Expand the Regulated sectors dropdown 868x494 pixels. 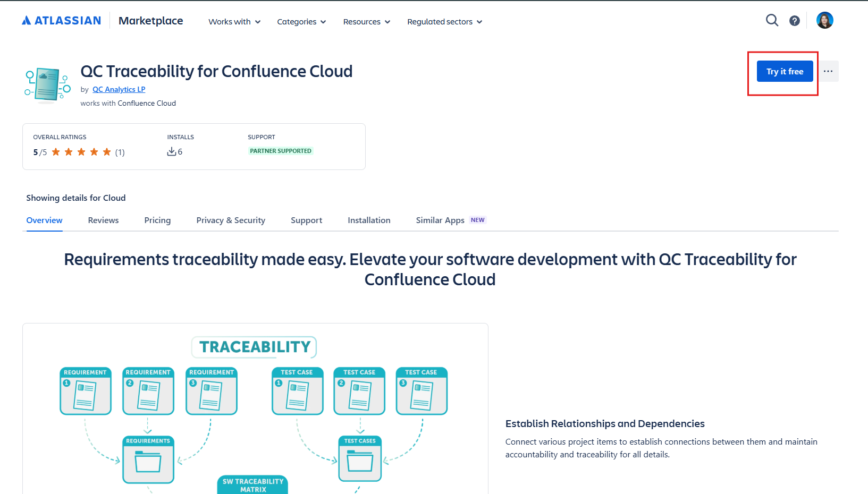pyautogui.click(x=444, y=22)
